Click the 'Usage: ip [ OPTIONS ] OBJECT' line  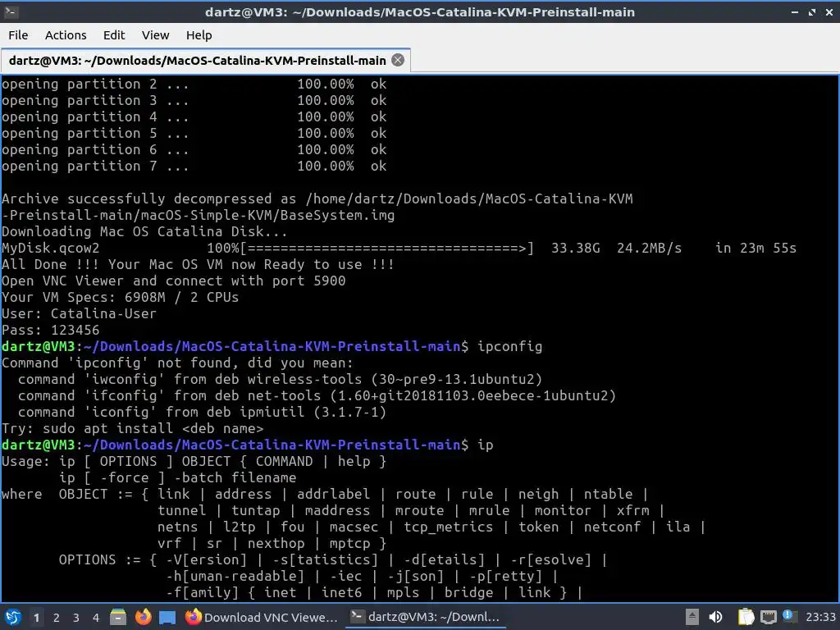[x=194, y=461]
